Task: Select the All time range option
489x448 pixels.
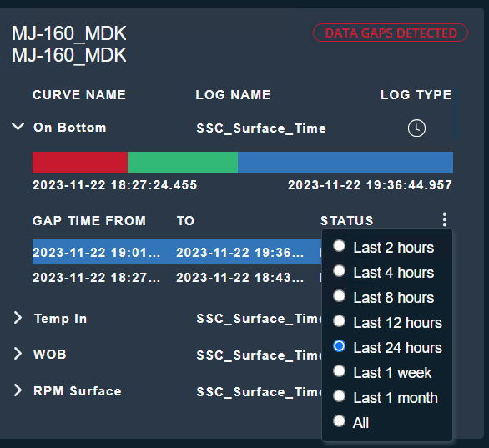Action: tap(339, 421)
